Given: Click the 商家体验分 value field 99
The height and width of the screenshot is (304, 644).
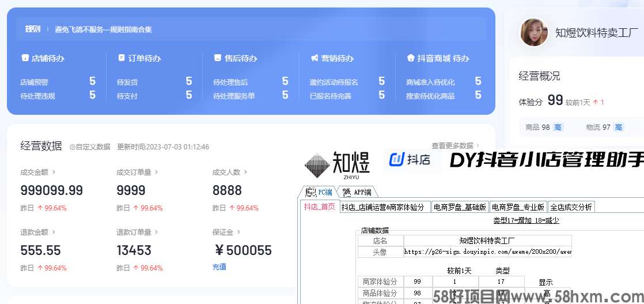Looking at the screenshot, I should [418, 282].
